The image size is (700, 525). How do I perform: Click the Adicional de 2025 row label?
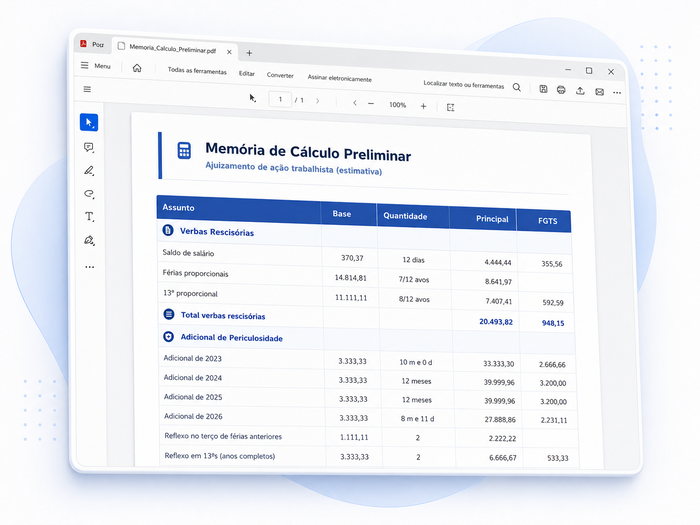[x=193, y=397]
